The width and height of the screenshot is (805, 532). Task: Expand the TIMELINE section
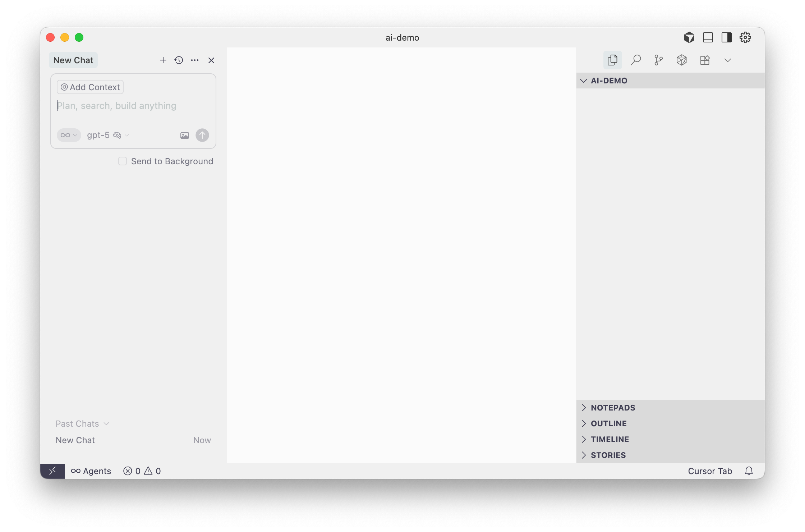[x=670, y=439]
